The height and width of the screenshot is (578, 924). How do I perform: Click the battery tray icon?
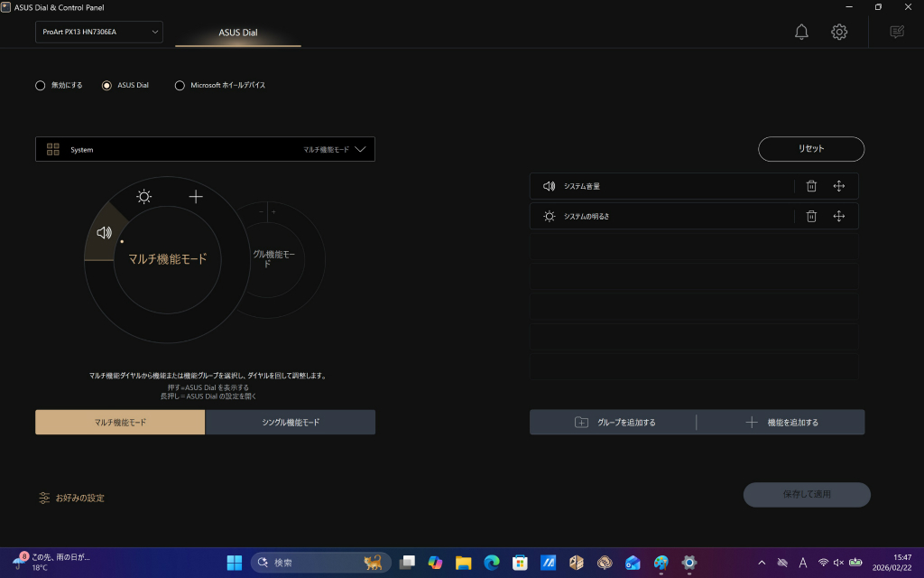855,563
